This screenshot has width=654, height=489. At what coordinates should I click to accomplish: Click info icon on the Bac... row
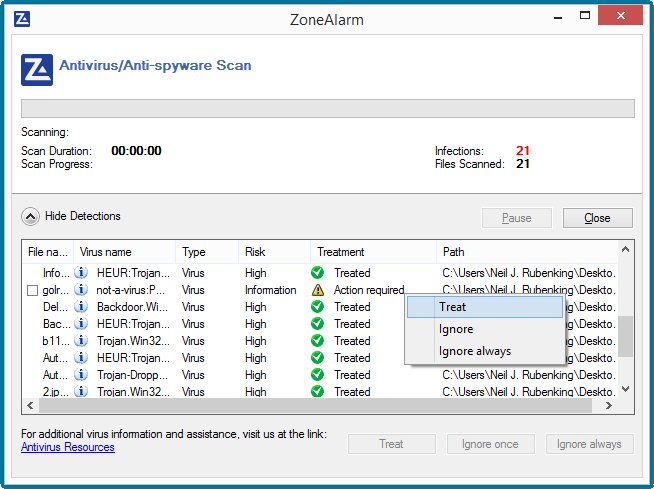tap(81, 324)
